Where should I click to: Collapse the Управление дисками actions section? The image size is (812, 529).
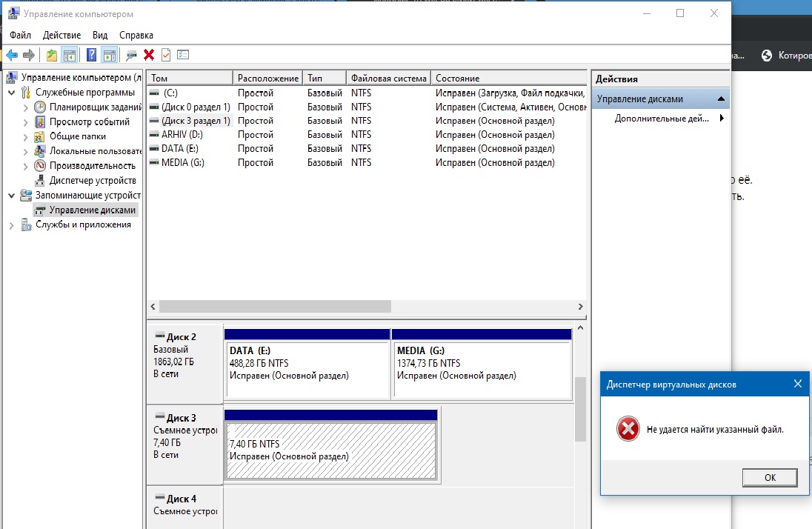721,99
